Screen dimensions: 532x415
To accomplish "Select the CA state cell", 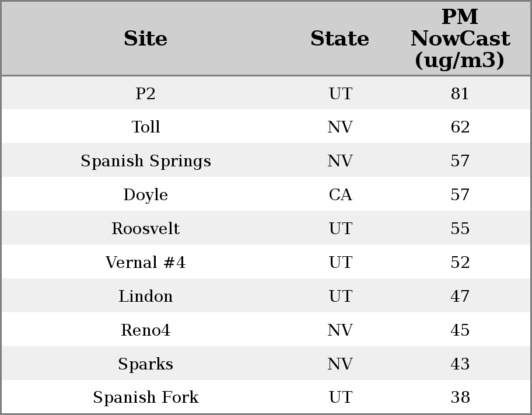I will coord(340,195).
